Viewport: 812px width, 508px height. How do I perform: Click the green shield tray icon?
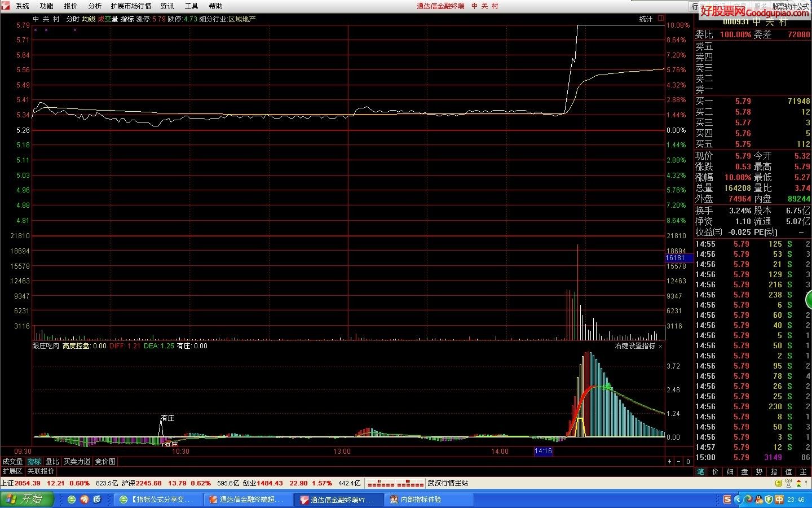pyautogui.click(x=768, y=500)
